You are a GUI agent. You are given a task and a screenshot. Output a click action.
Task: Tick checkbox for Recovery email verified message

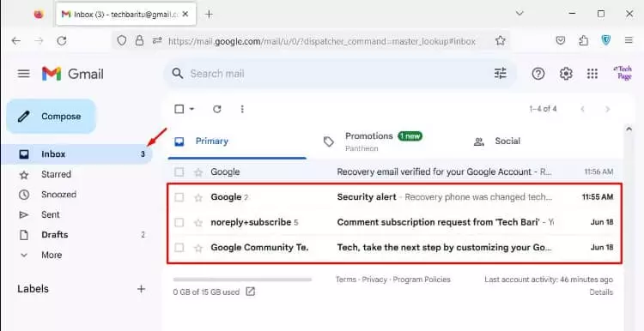pos(179,172)
